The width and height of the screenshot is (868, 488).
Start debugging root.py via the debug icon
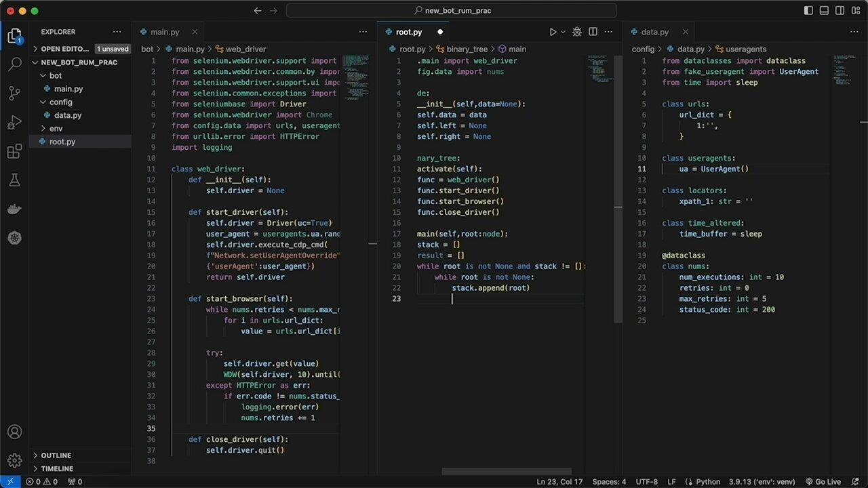point(577,32)
